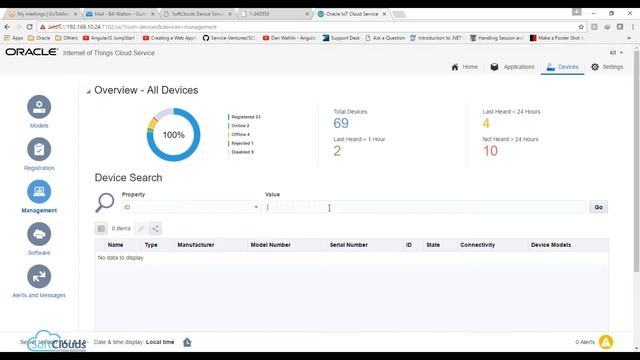
Task: Click the State column header
Action: click(433, 245)
